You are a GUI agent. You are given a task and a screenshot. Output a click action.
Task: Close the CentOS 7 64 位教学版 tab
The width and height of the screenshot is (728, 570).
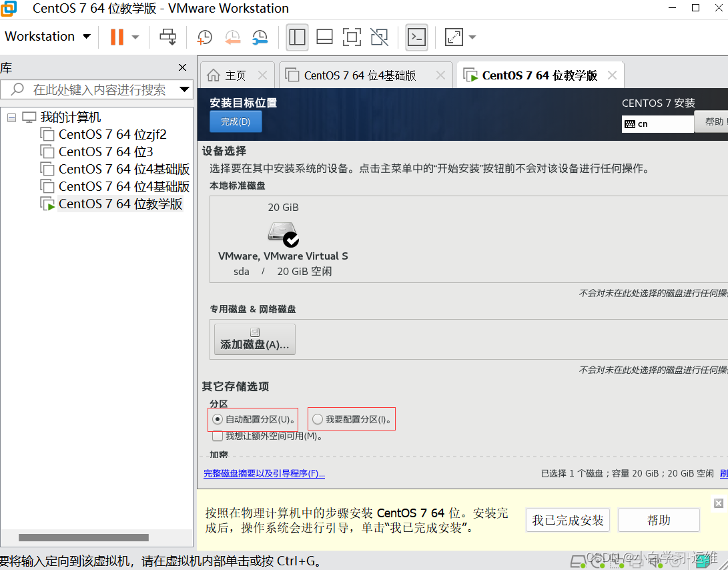(x=613, y=75)
